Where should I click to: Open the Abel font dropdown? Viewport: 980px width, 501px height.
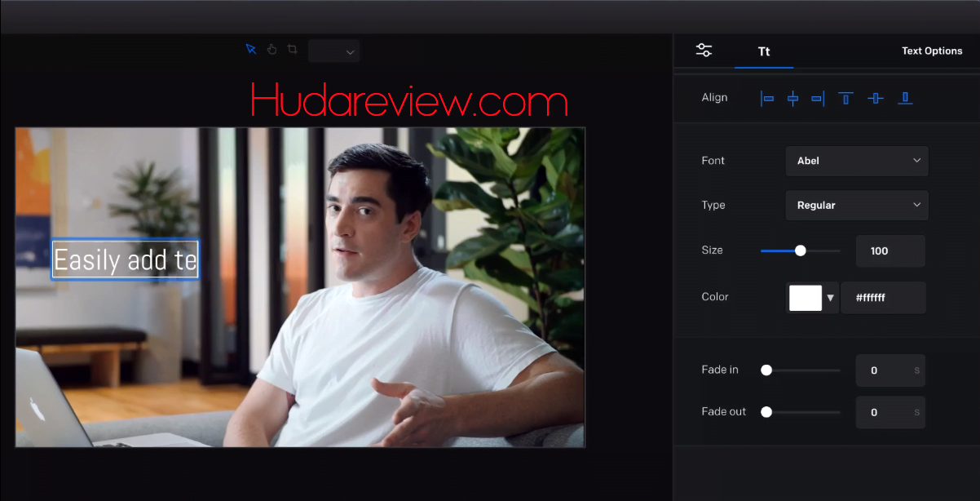tap(857, 161)
